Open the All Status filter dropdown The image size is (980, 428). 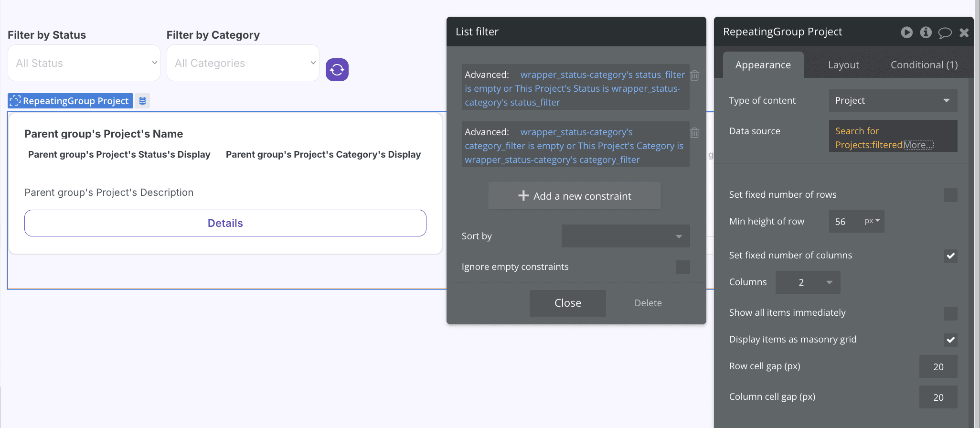click(x=84, y=63)
